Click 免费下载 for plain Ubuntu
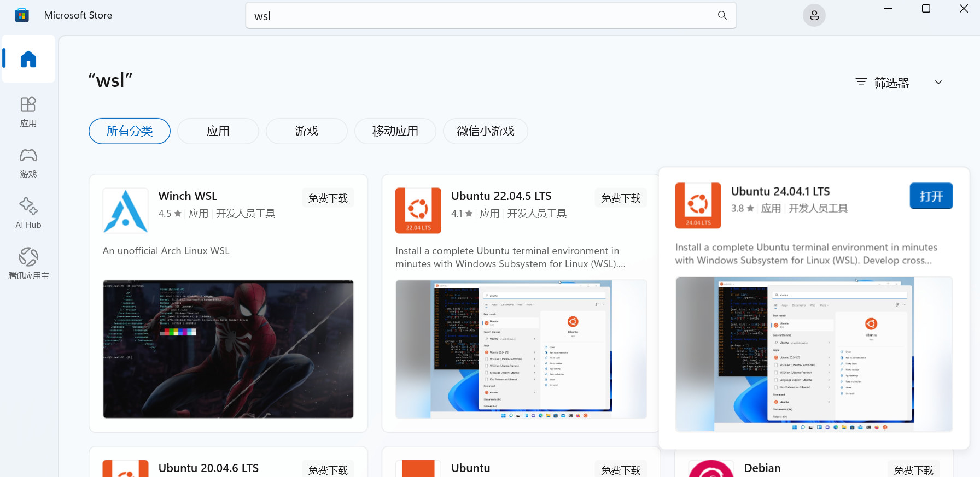 click(621, 469)
